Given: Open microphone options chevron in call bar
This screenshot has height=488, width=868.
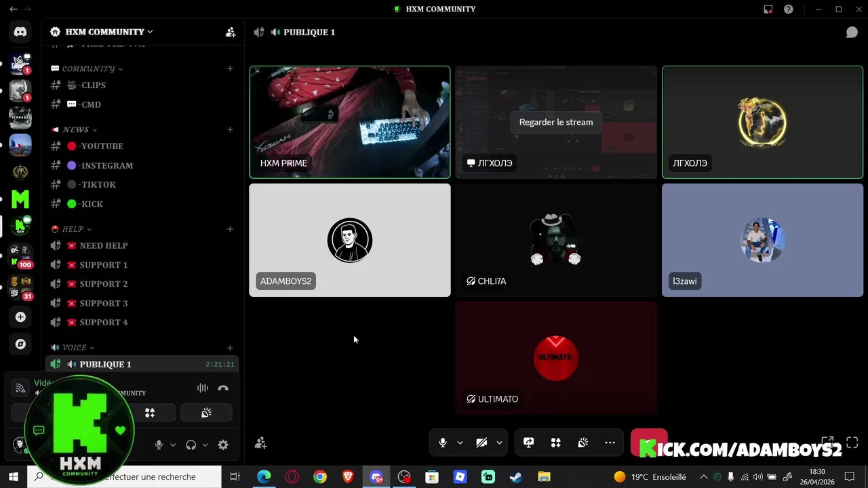Looking at the screenshot, I should pyautogui.click(x=460, y=443).
